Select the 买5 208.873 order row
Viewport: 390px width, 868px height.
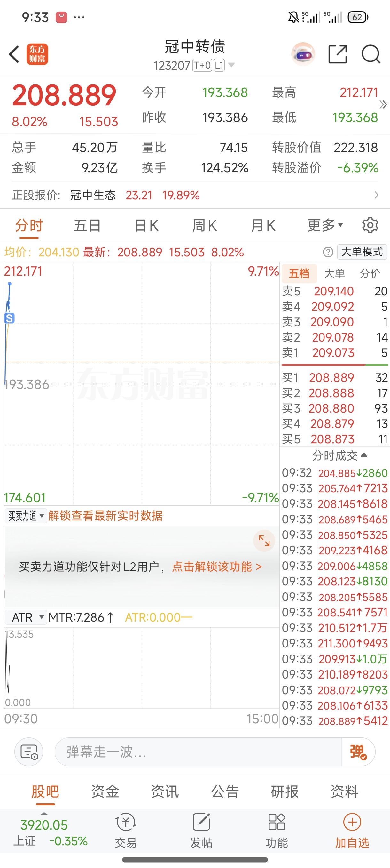[x=335, y=439]
